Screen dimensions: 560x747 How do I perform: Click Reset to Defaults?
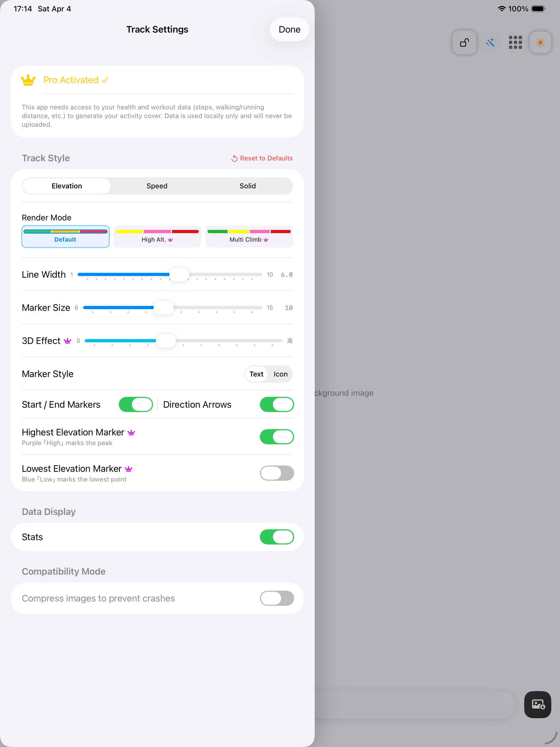(262, 158)
